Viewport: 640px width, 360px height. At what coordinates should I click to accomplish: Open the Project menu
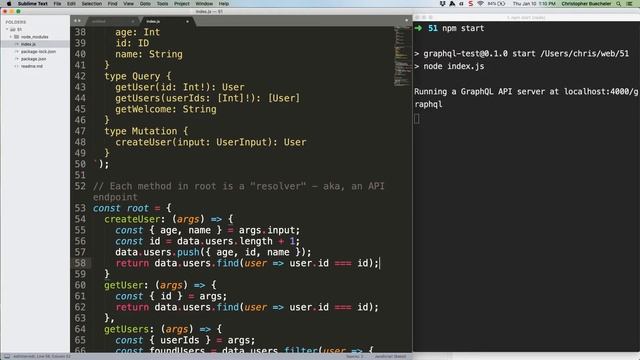tap(182, 4)
